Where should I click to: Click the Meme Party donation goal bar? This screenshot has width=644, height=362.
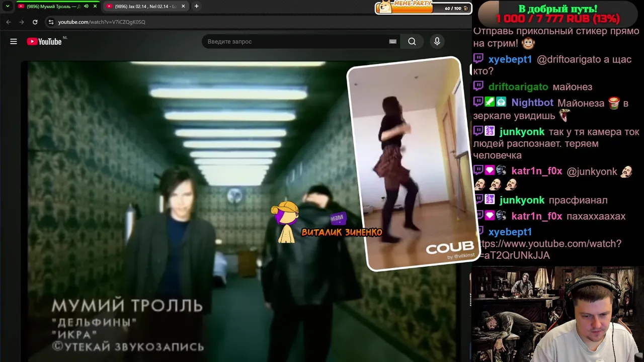point(423,8)
